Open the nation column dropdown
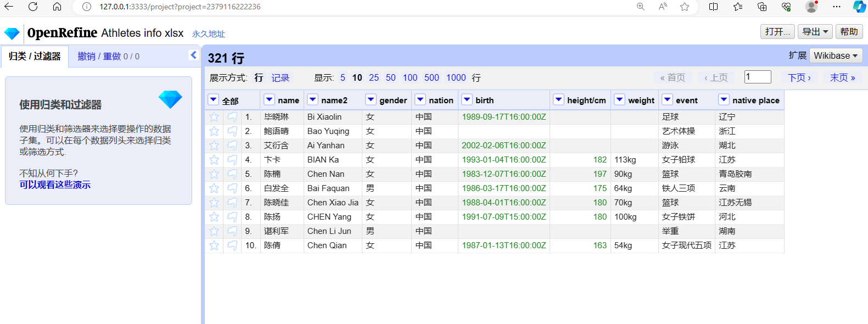Viewport: 868px width, 324px height. tap(420, 99)
